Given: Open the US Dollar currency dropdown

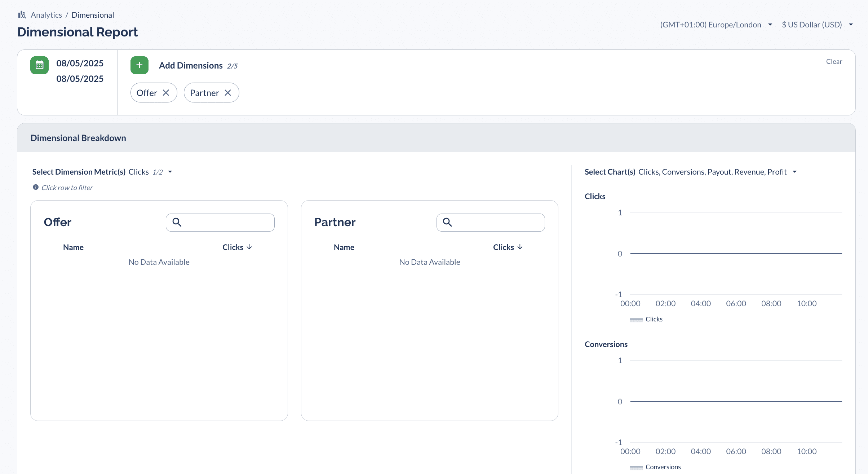Looking at the screenshot, I should click(x=817, y=25).
